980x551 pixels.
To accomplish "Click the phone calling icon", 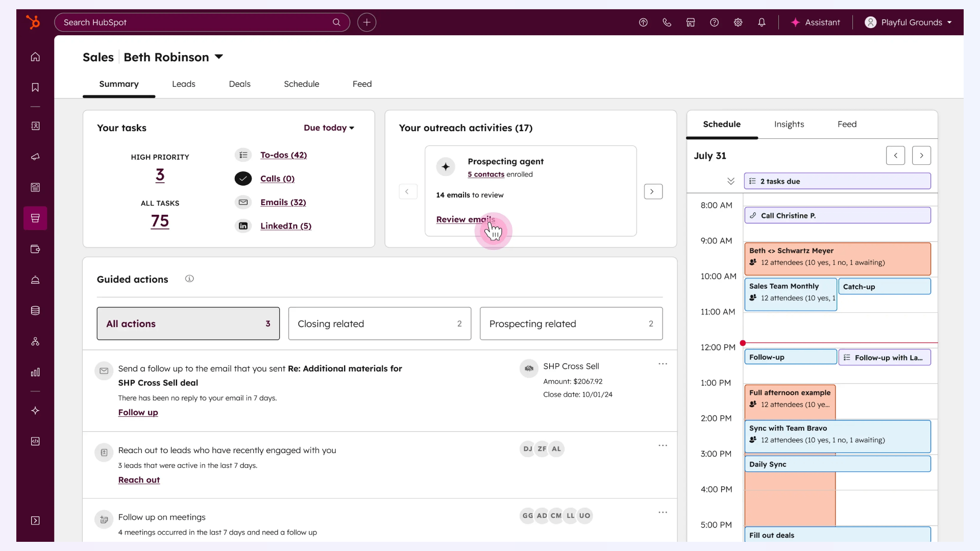I will tap(667, 22).
